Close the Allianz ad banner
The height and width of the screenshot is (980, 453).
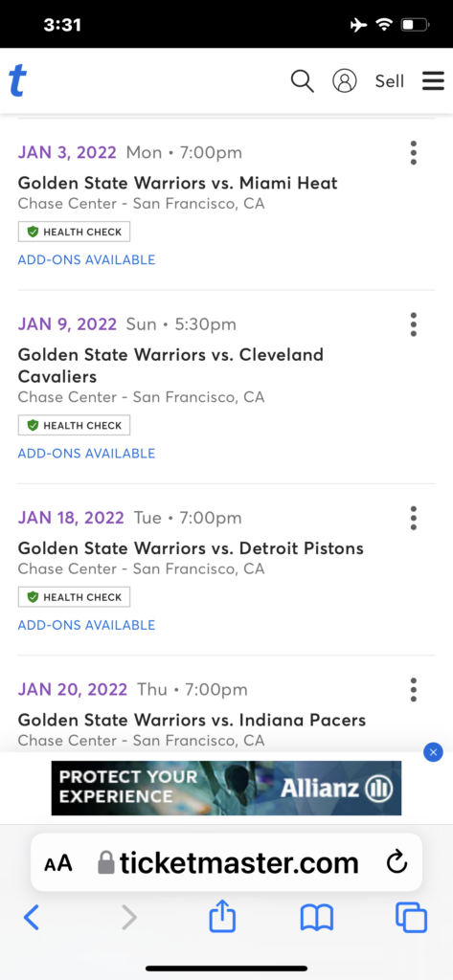[x=433, y=752]
